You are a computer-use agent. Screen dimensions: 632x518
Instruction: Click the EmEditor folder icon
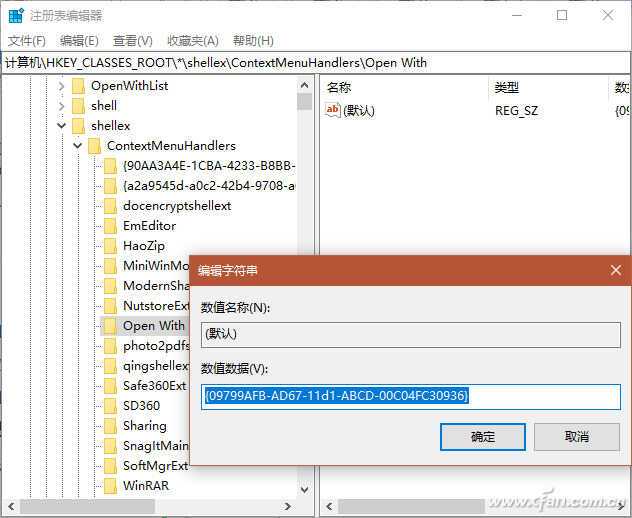[111, 226]
